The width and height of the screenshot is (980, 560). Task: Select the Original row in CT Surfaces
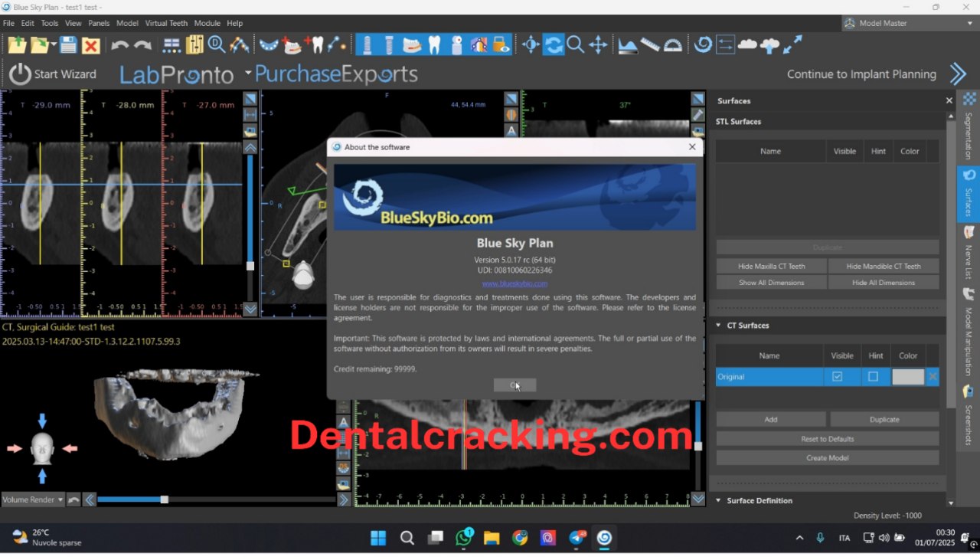827,376
